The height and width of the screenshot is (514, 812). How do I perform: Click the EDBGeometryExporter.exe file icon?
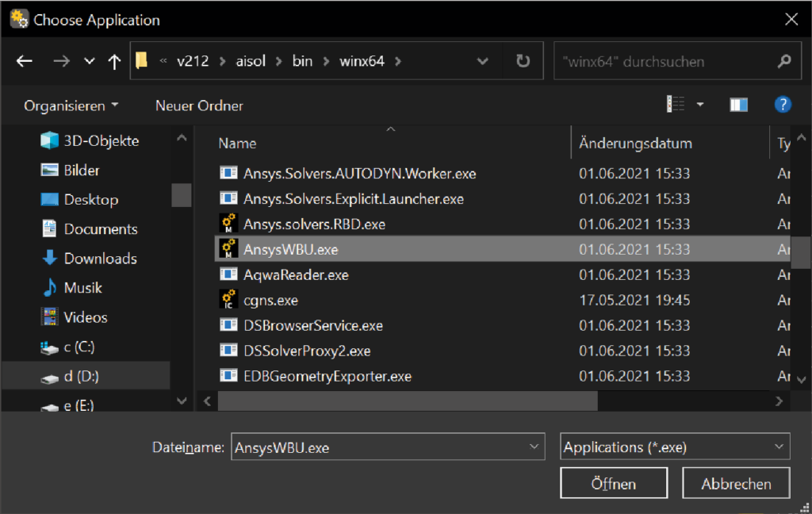coord(228,376)
